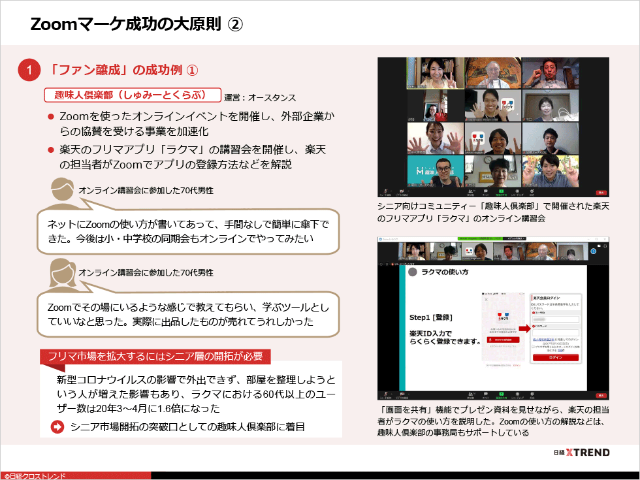
Task: Click microphone icon in ラクマの使い方 Zoom screenshot
Action: pyautogui.click(x=386, y=394)
